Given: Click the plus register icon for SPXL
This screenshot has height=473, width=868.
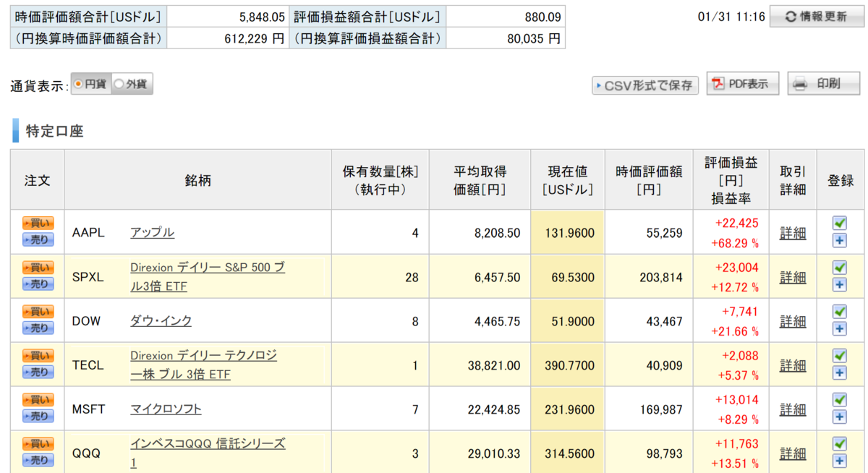Looking at the screenshot, I should pos(840,284).
